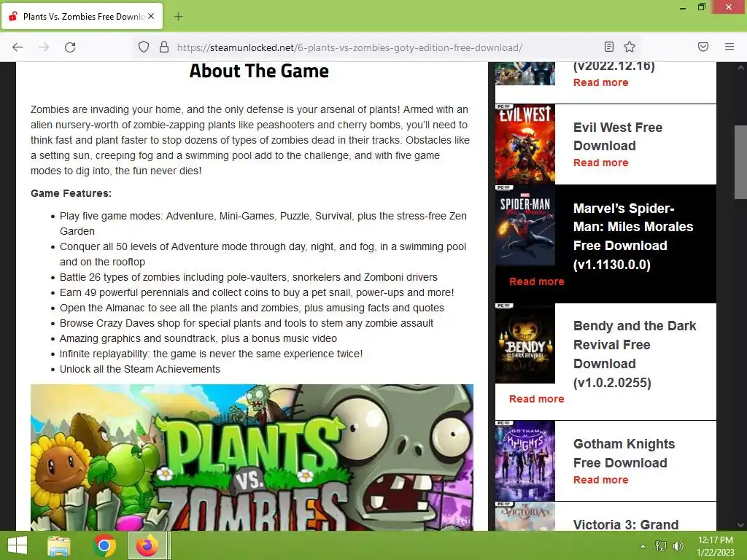Select the Plants Vs. Zombies Free Download tab
This screenshot has height=560, width=747.
coord(82,17)
